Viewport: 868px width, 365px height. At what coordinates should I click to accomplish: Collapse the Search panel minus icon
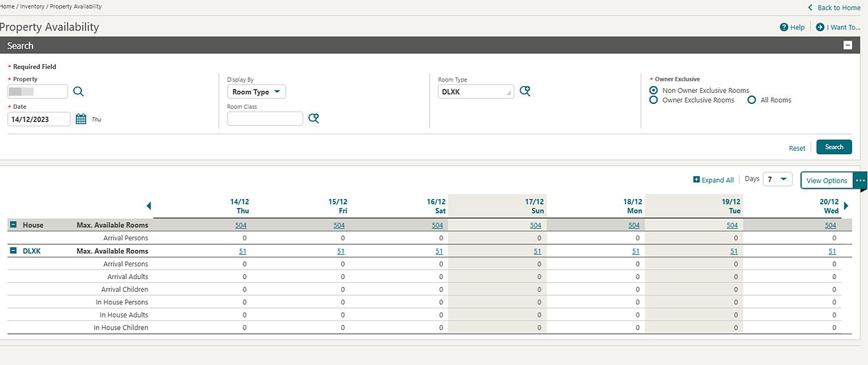[848, 45]
